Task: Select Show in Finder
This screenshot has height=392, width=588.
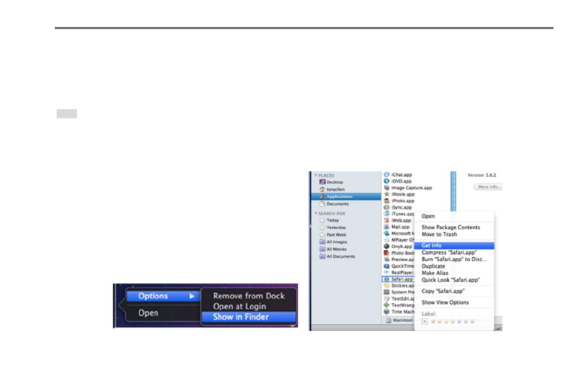Action: coord(249,317)
